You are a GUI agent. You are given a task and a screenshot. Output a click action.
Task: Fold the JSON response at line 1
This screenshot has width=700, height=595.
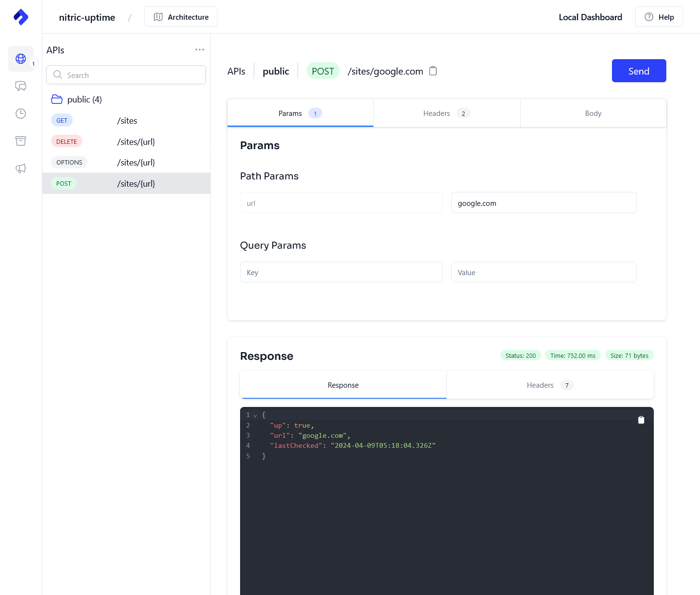click(255, 416)
